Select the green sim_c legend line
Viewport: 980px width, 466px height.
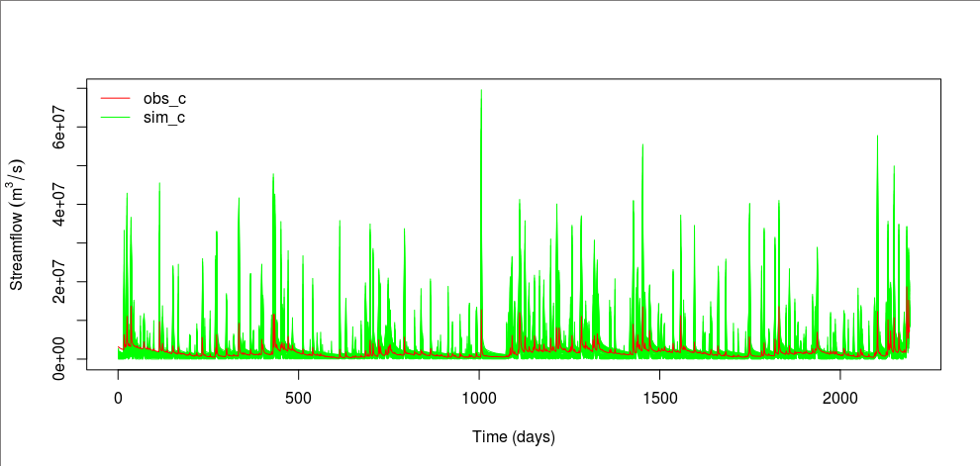116,118
